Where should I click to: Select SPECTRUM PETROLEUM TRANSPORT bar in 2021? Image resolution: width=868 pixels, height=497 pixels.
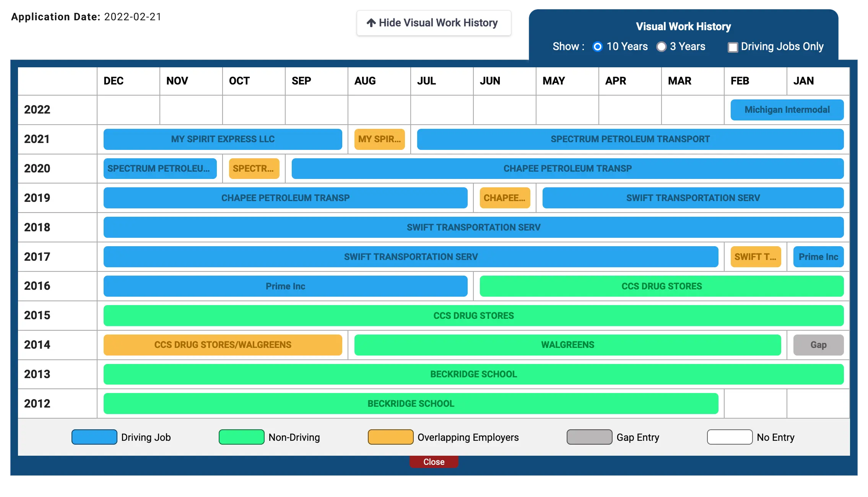(x=630, y=139)
